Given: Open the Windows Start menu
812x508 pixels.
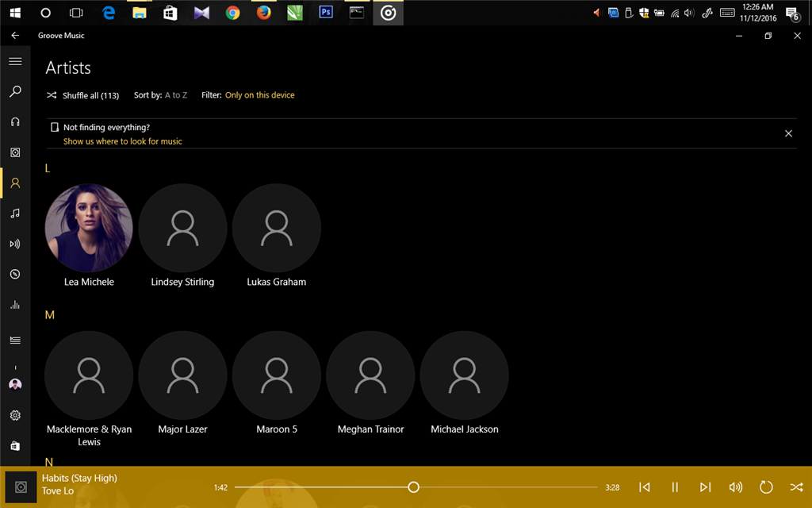Looking at the screenshot, I should tap(15, 13).
